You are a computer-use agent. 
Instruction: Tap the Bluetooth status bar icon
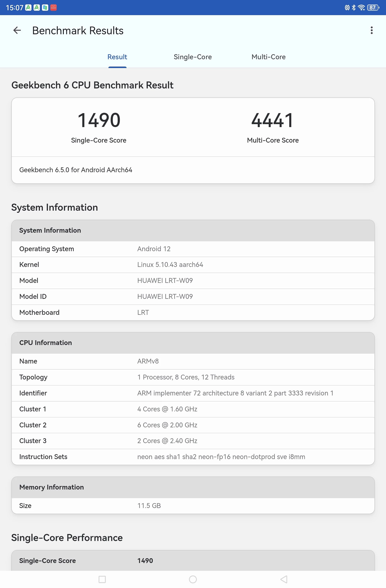pos(354,8)
